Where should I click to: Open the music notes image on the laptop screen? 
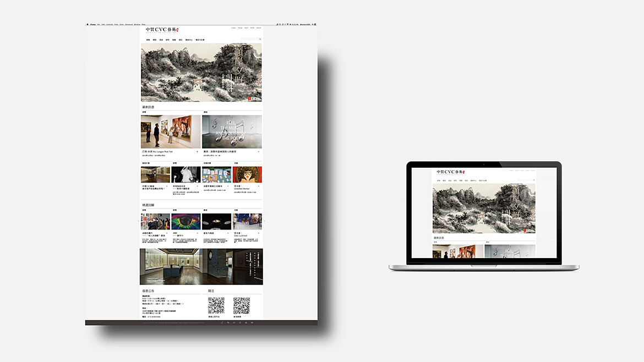point(510,251)
